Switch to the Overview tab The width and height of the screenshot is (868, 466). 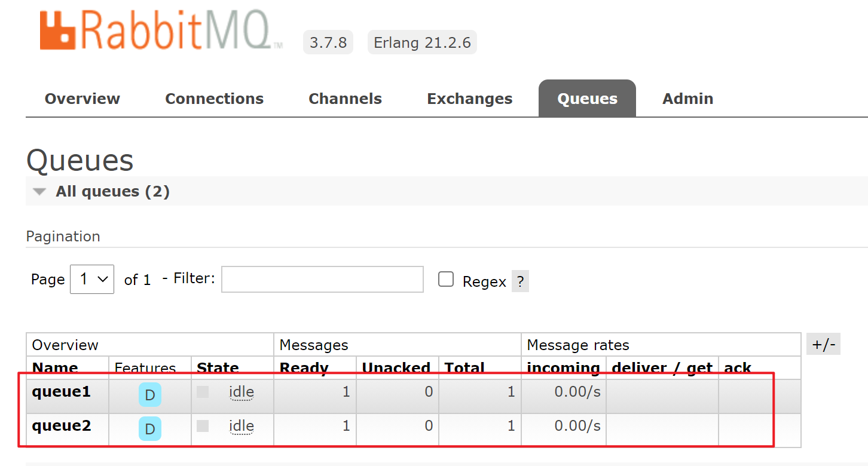click(82, 99)
